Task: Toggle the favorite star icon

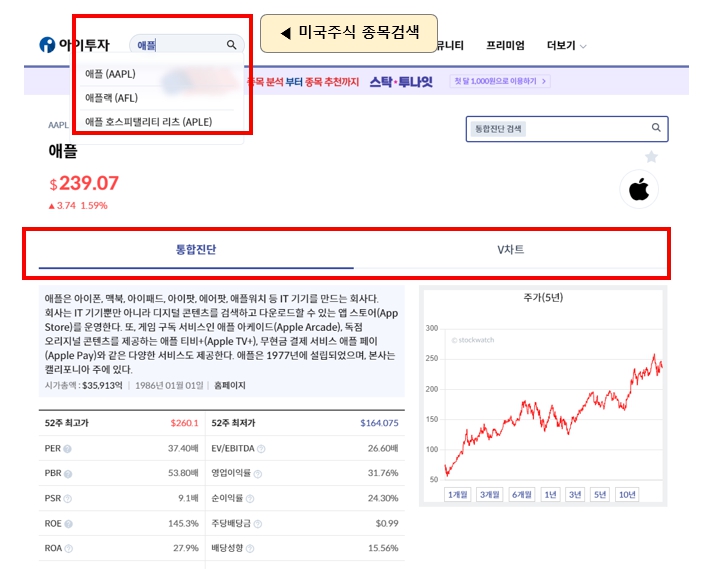Action: point(651,157)
